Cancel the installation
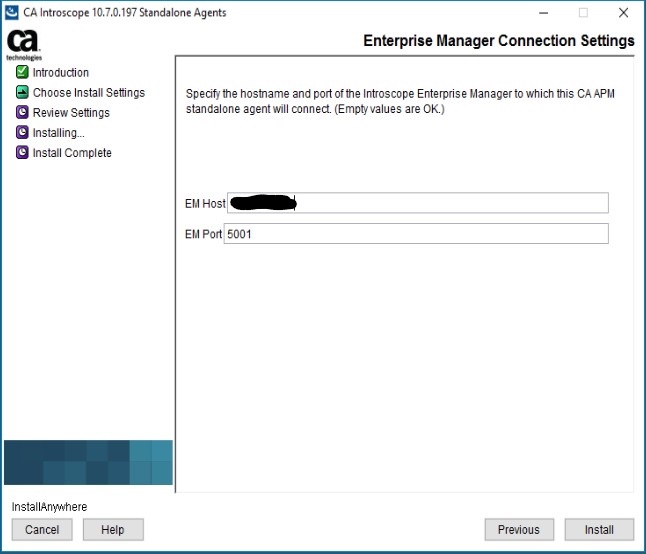The image size is (646, 554). point(42,529)
